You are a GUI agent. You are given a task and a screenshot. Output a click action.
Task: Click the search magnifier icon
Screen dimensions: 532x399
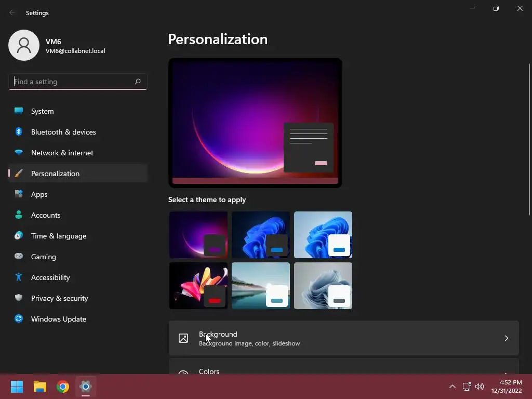tap(137, 82)
